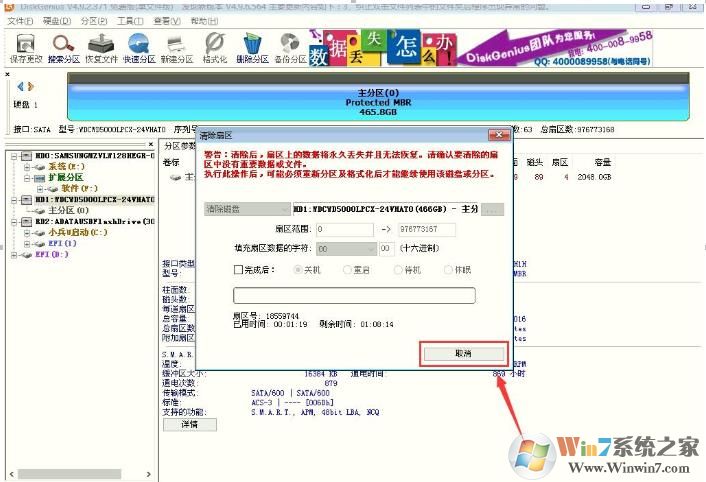Viewport: 706px width, 482px height.
Task: Select the 主分区(0) item in the tree
Action: (x=68, y=211)
